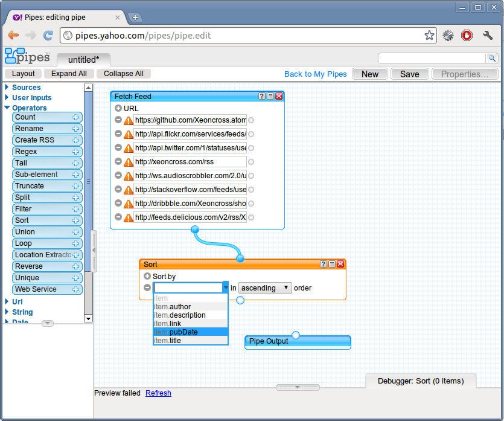Add the Split operator via plus icon

click(76, 198)
